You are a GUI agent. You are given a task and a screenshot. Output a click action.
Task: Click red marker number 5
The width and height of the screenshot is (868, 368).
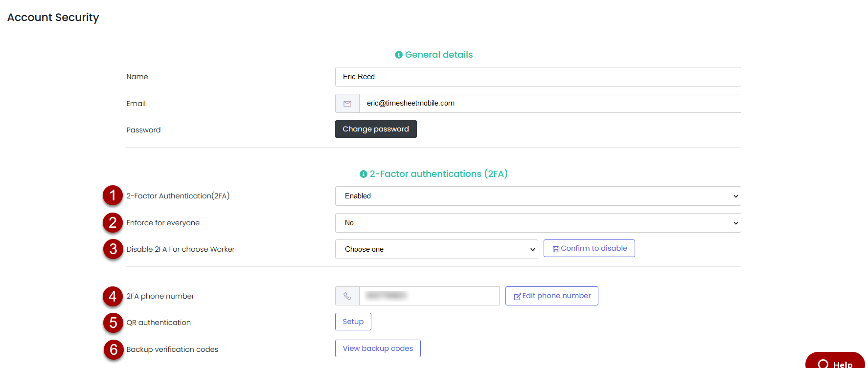point(113,323)
